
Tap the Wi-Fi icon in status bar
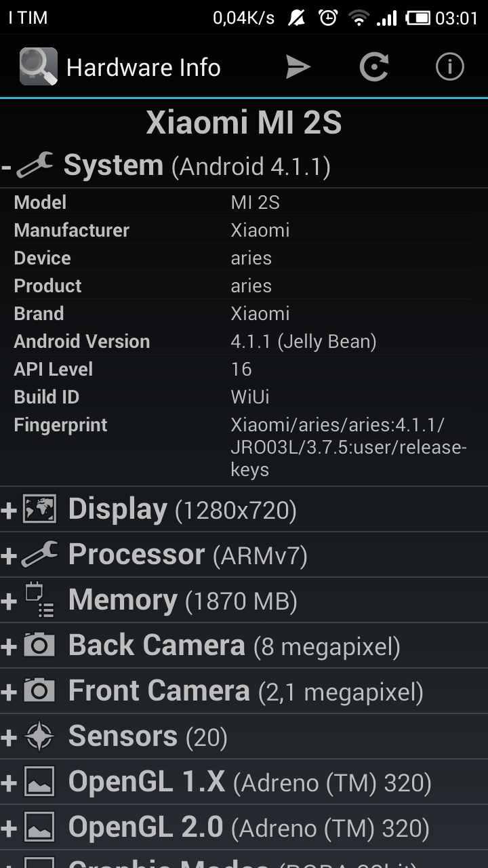pos(359,18)
